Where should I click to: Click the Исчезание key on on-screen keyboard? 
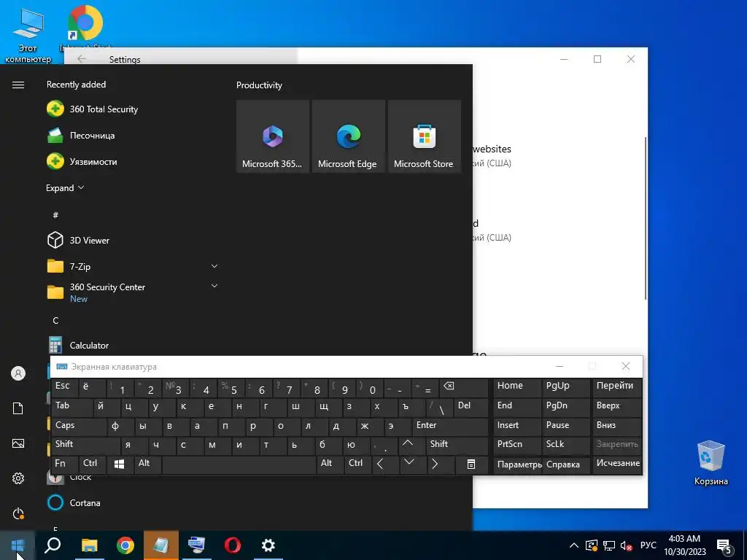[x=617, y=464]
